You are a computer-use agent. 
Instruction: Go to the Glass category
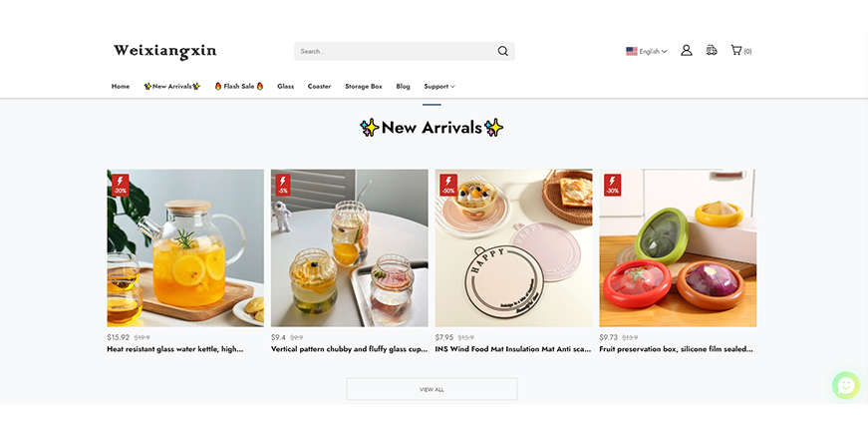click(286, 86)
